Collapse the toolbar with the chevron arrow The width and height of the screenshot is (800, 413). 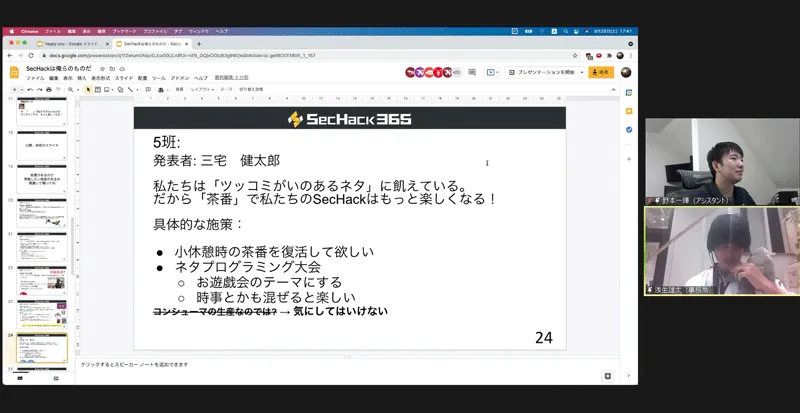(x=613, y=89)
